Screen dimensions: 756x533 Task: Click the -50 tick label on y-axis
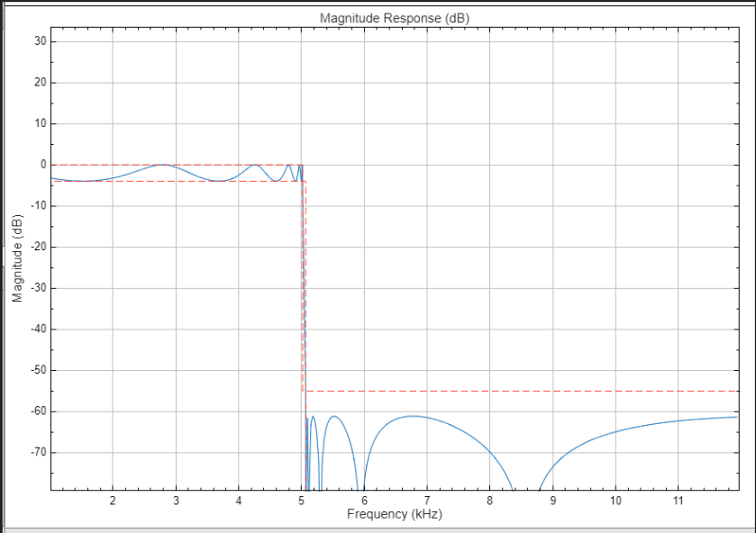[37, 370]
